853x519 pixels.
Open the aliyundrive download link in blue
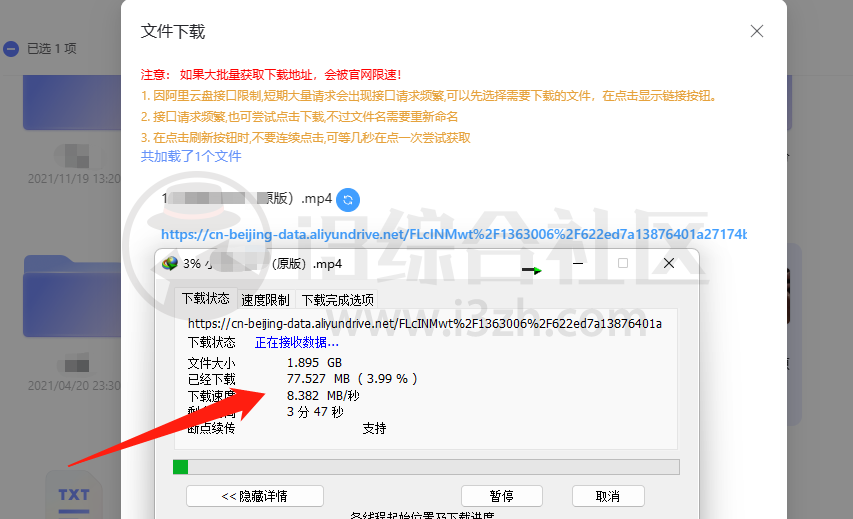coord(454,234)
